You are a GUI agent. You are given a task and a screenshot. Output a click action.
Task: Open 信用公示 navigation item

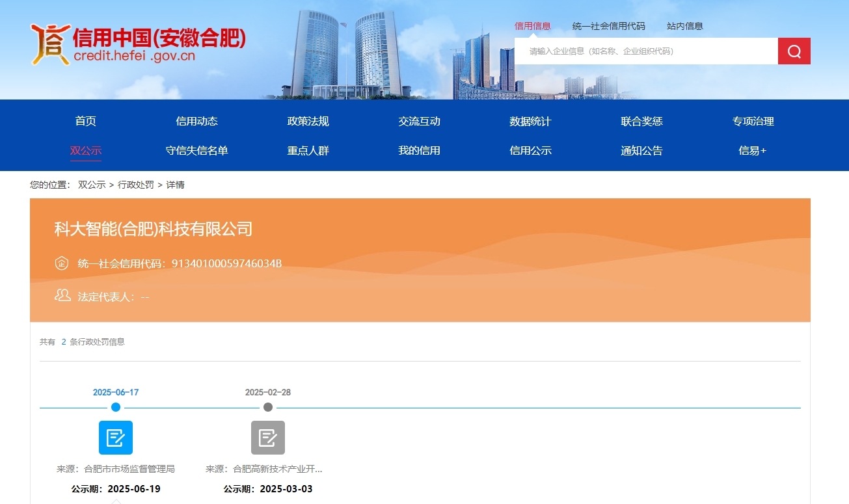point(530,151)
